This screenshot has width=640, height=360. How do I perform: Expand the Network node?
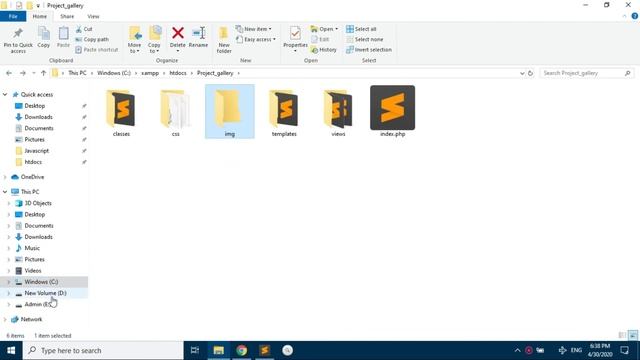pyautogui.click(x=5, y=319)
